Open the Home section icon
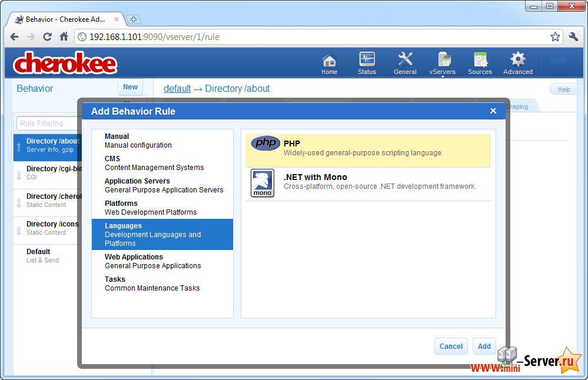Viewport: 588px width, 380px height. click(329, 59)
